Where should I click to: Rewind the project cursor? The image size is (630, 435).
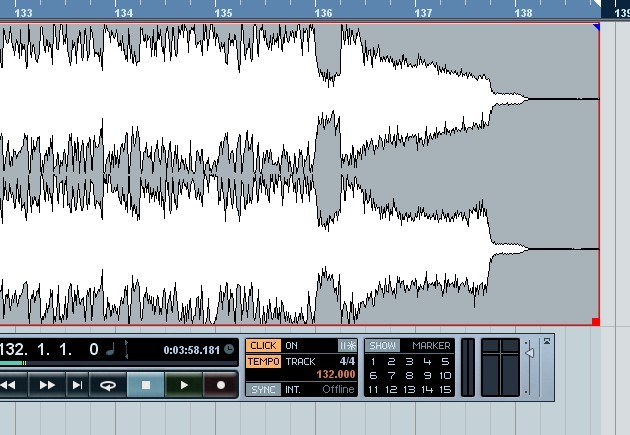(9, 385)
